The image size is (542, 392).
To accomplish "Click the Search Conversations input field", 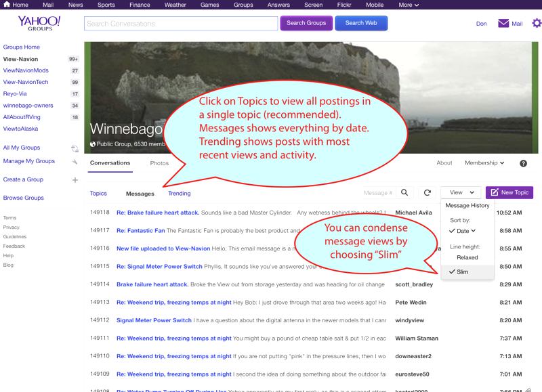I will 180,24.
